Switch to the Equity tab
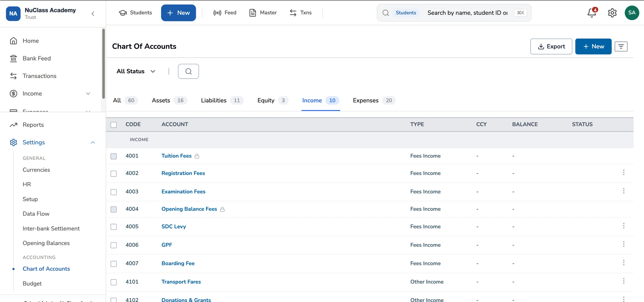This screenshot has height=302, width=644. [x=273, y=101]
